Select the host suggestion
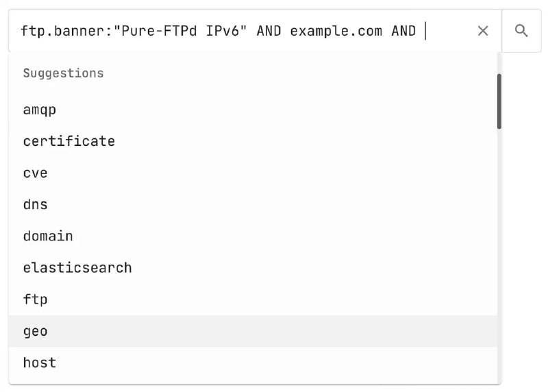548x392 pixels. pyautogui.click(x=253, y=363)
